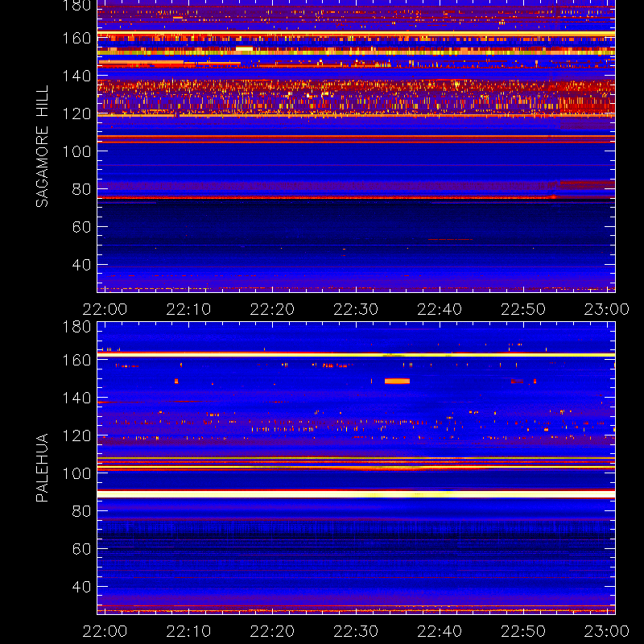Viewport: 644px width, 644px height.
Task: Select the 100 tick label on Sagamore Hill plot
Action: tap(76, 151)
